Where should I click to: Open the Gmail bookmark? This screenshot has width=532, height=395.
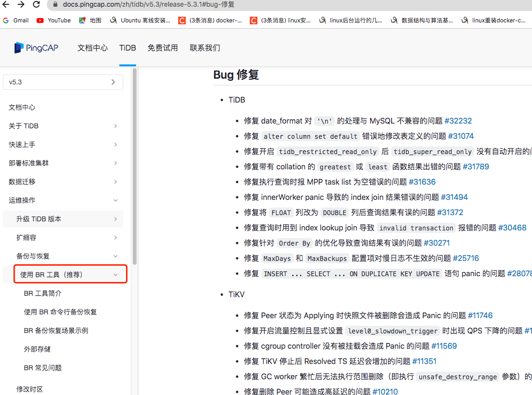(16, 21)
